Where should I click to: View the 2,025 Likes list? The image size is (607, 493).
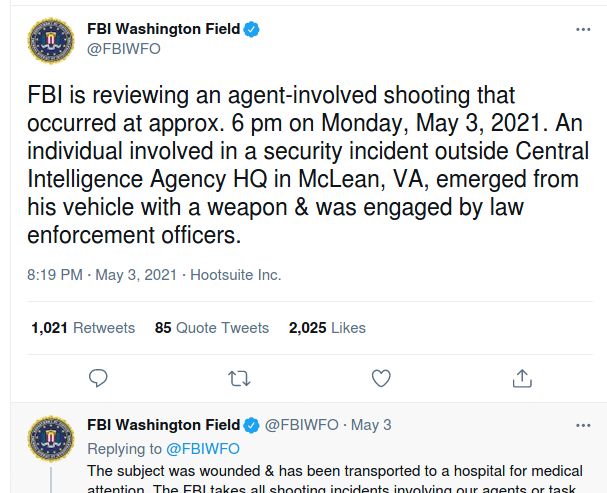327,328
